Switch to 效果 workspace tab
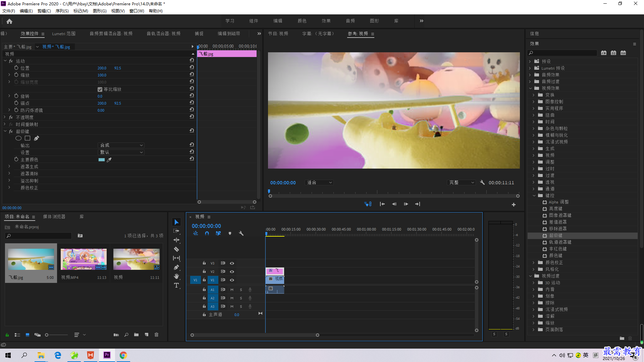This screenshot has width=644, height=362. [x=326, y=21]
